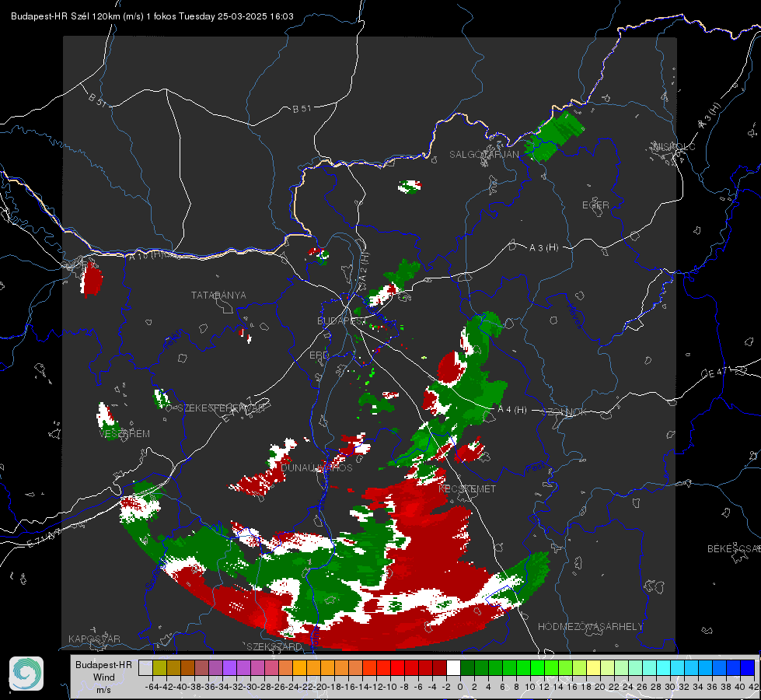Click the KECSKEMÉT city label
This screenshot has width=761, height=700.
coord(467,488)
